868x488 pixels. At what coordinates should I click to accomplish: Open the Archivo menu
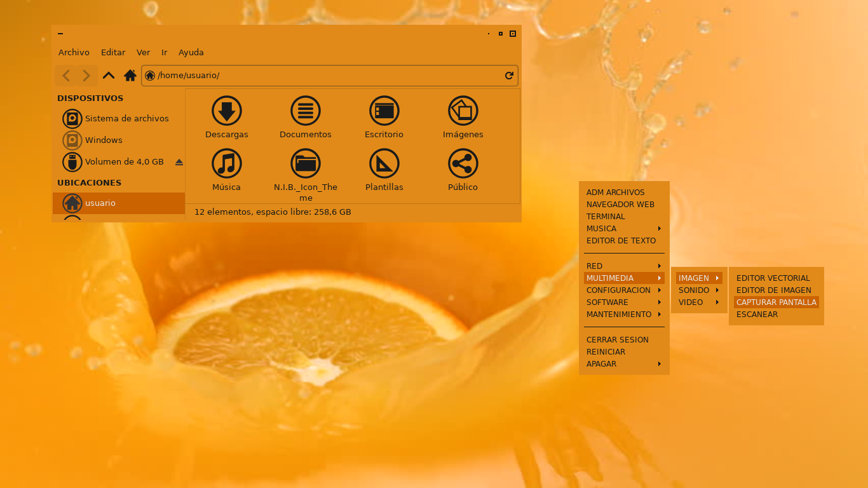(74, 53)
